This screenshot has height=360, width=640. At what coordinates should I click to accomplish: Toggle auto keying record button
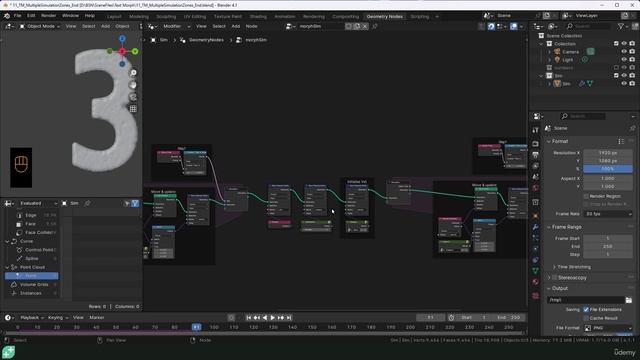click(231, 318)
